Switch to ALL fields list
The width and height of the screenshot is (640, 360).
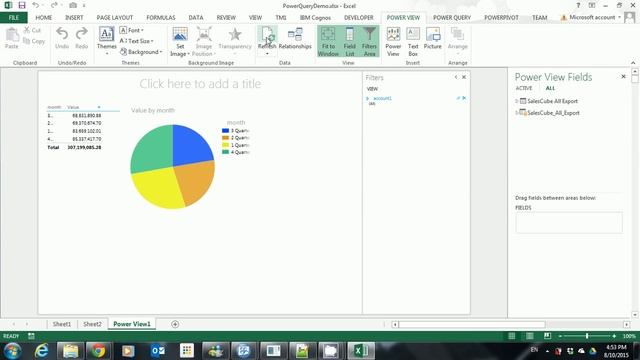(x=550, y=88)
